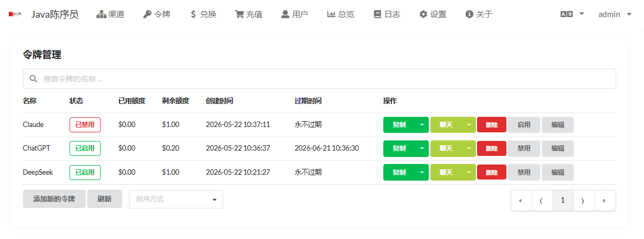
Task: Click the 总览 bar chart icon
Action: [x=331, y=14]
